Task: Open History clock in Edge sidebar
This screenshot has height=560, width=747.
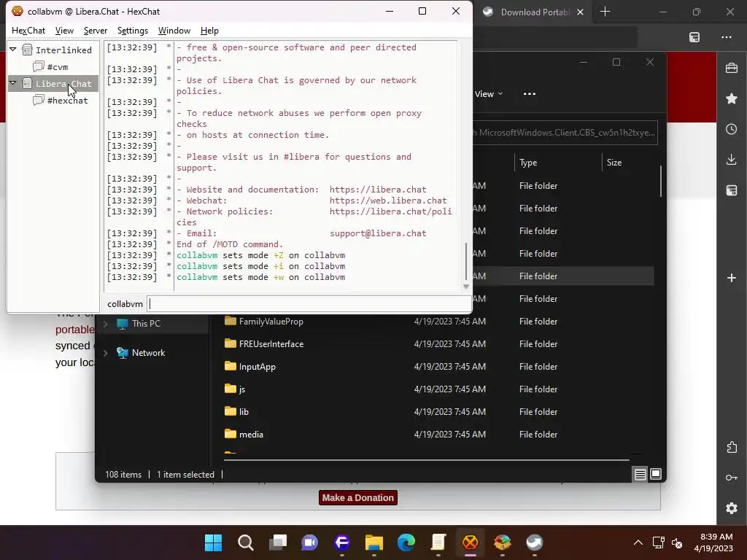Action: (732, 129)
